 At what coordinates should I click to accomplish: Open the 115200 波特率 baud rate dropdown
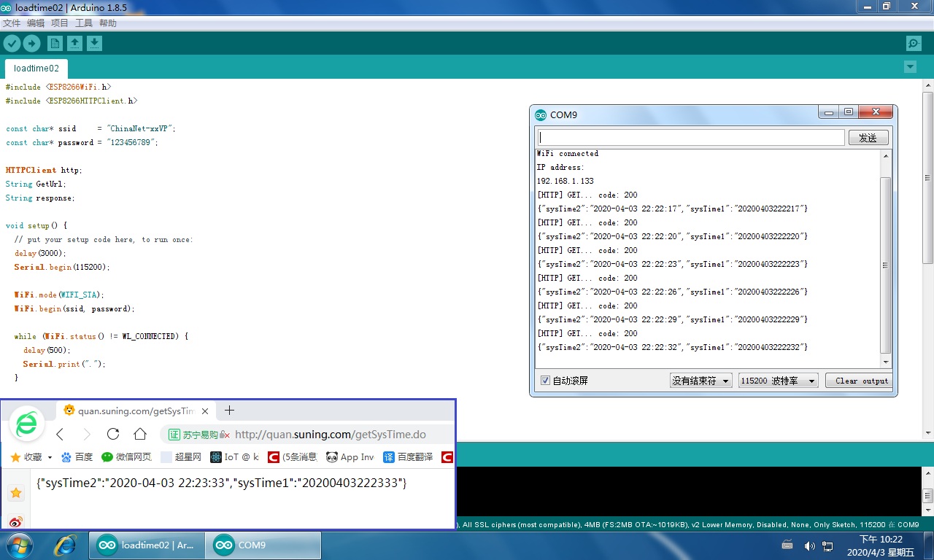coord(778,380)
